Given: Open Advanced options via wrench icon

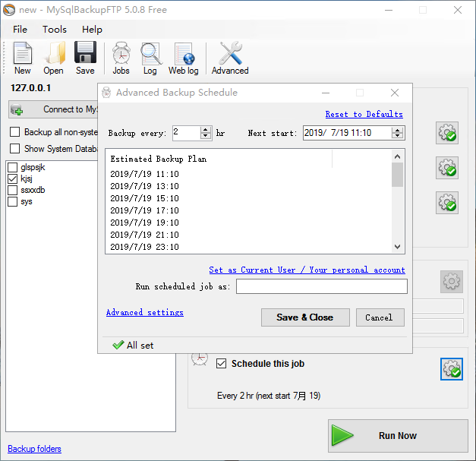Looking at the screenshot, I should (231, 53).
